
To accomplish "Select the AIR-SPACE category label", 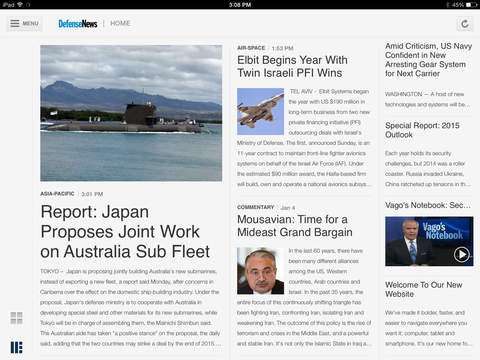I will tap(251, 48).
